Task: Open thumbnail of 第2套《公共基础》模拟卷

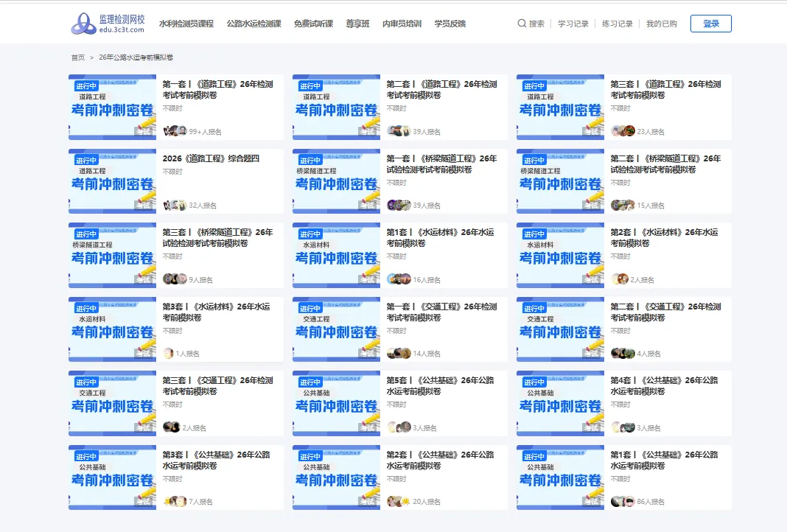Action: pos(336,477)
